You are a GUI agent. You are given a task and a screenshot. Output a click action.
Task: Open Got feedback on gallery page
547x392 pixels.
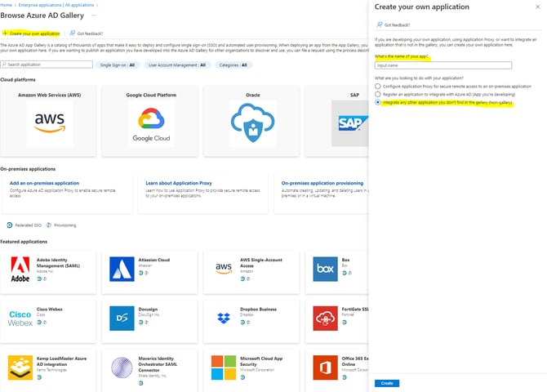[x=87, y=33]
